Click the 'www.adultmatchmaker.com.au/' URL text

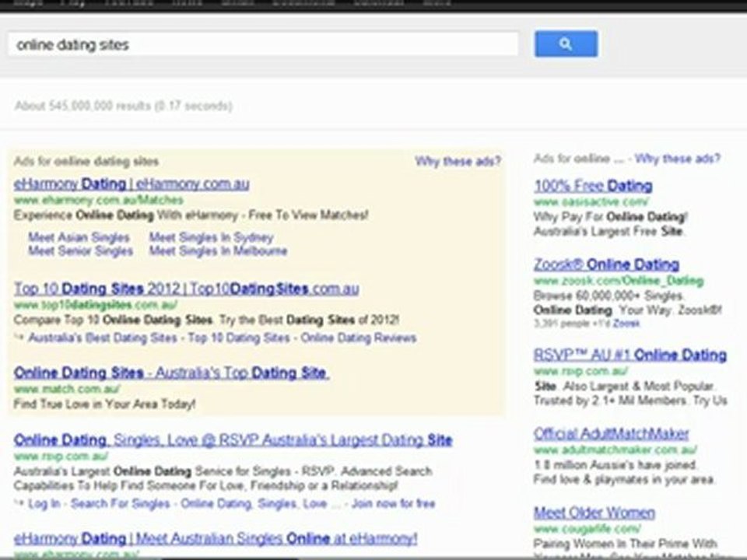(x=615, y=450)
